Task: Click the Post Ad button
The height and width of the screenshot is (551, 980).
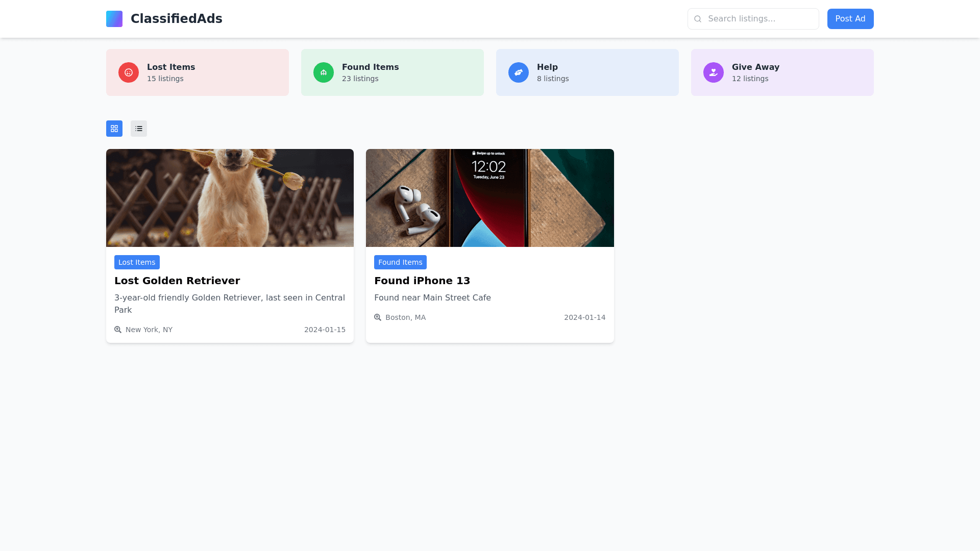Action: pyautogui.click(x=850, y=19)
